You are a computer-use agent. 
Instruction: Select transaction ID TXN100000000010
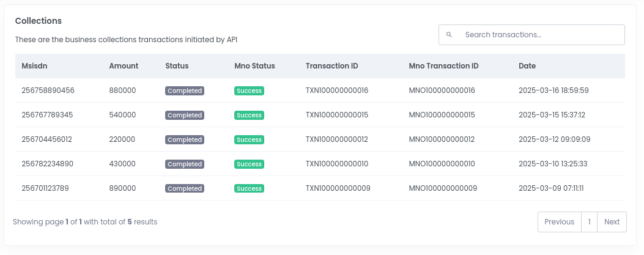pos(337,164)
